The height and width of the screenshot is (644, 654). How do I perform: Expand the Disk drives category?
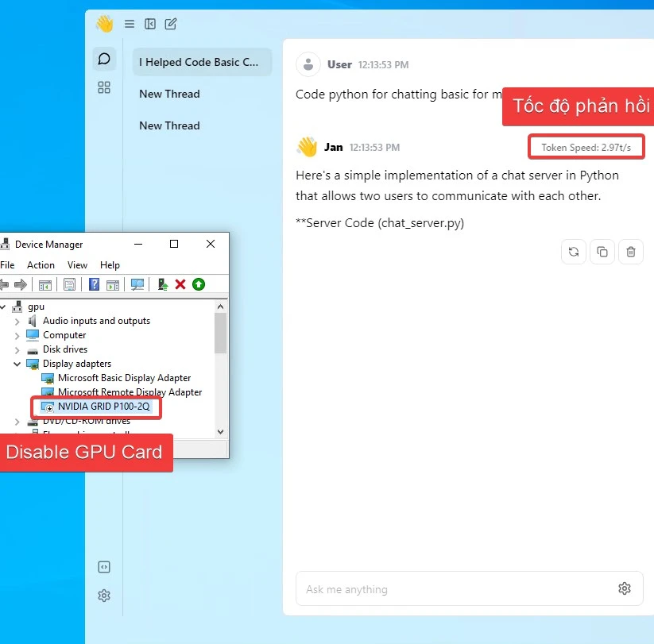click(17, 349)
